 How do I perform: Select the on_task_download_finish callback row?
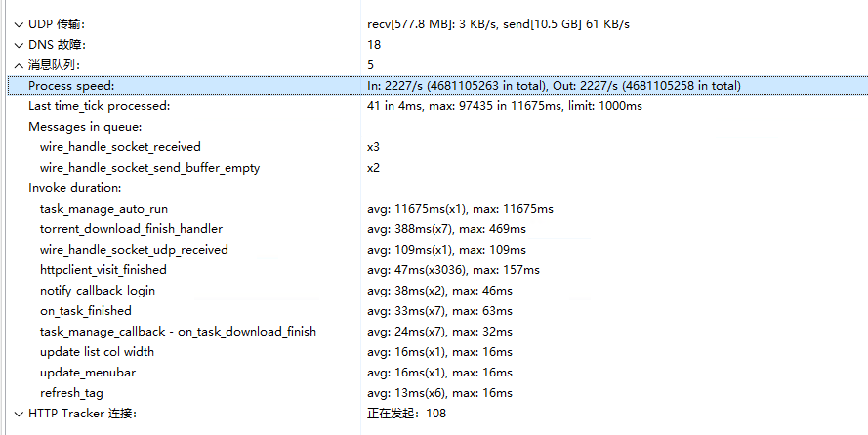pos(178,332)
